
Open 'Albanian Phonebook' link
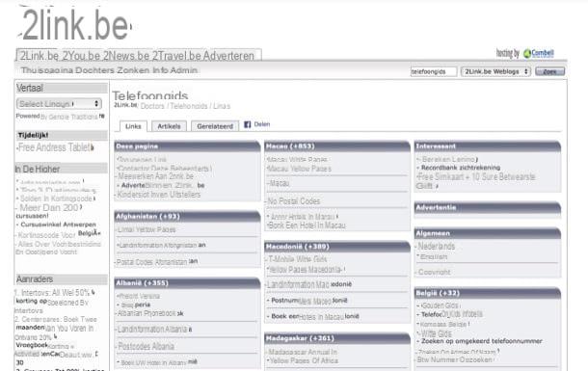(150, 313)
